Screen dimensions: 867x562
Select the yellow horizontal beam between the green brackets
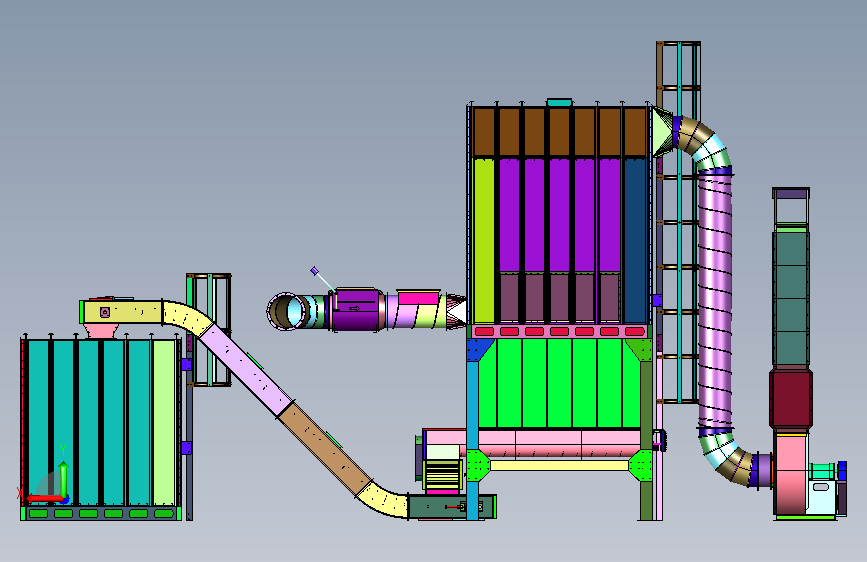click(559, 465)
